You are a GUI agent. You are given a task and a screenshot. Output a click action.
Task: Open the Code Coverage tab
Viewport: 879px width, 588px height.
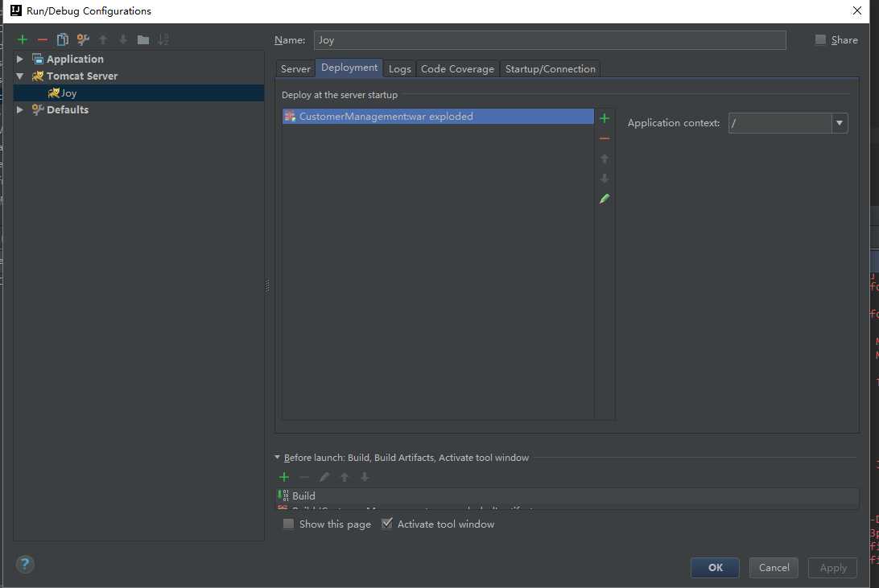457,69
